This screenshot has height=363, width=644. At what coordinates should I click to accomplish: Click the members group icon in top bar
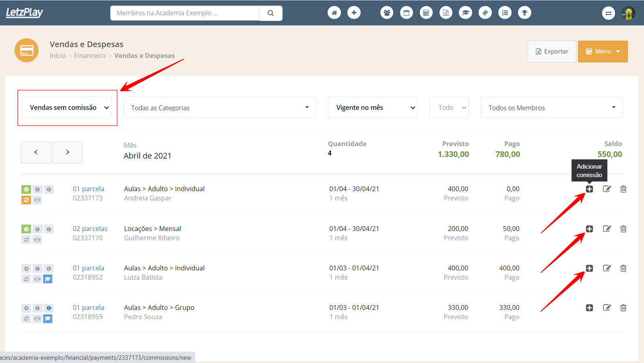(x=387, y=13)
